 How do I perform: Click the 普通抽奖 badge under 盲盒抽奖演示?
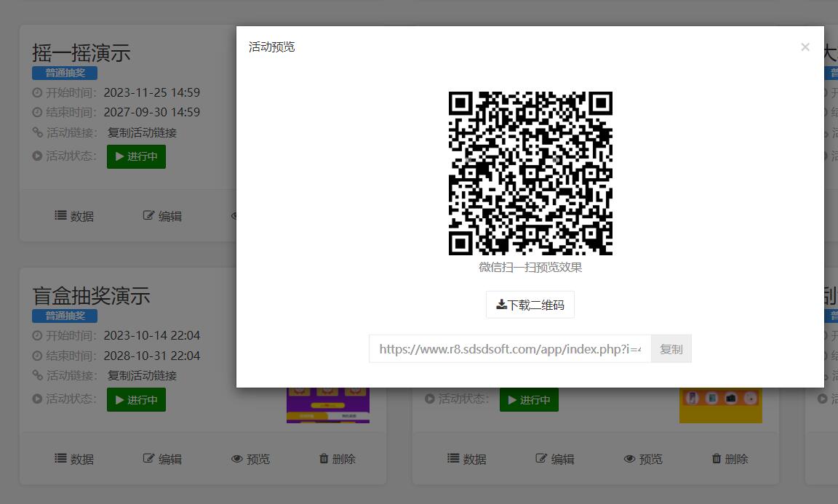tap(65, 316)
